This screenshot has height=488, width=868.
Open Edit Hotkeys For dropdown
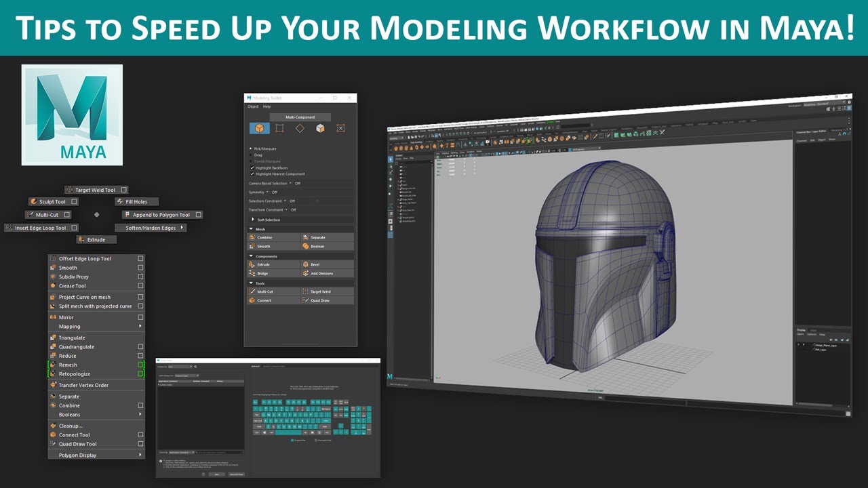pyautogui.click(x=186, y=375)
